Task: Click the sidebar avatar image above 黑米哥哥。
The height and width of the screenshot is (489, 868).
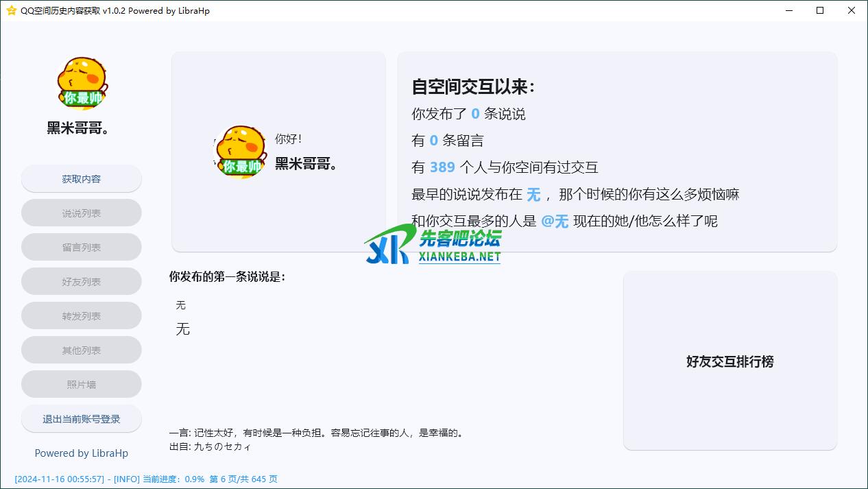Action: (82, 83)
